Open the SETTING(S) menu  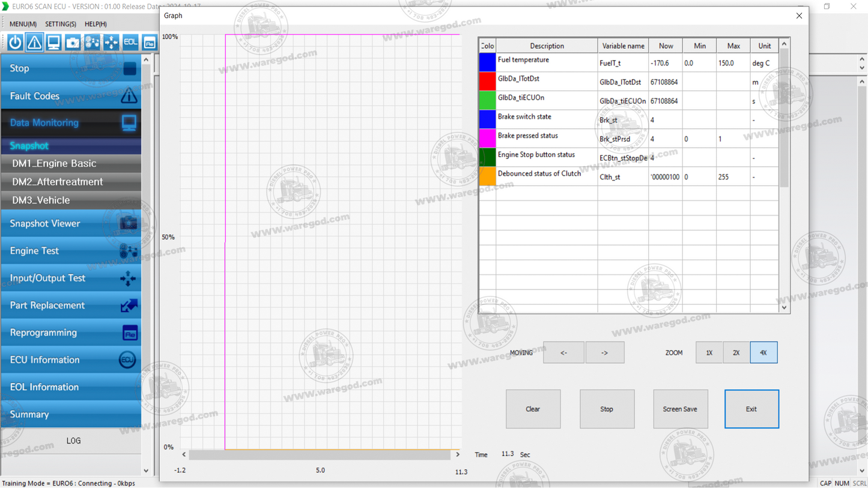pos(60,24)
